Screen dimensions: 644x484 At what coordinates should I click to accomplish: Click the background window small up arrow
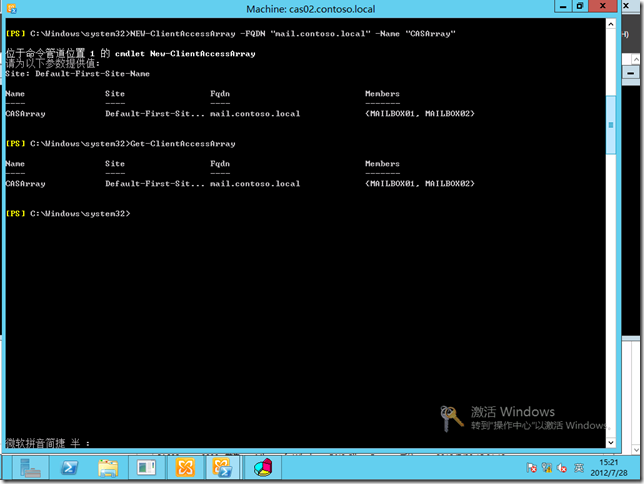tap(636, 60)
